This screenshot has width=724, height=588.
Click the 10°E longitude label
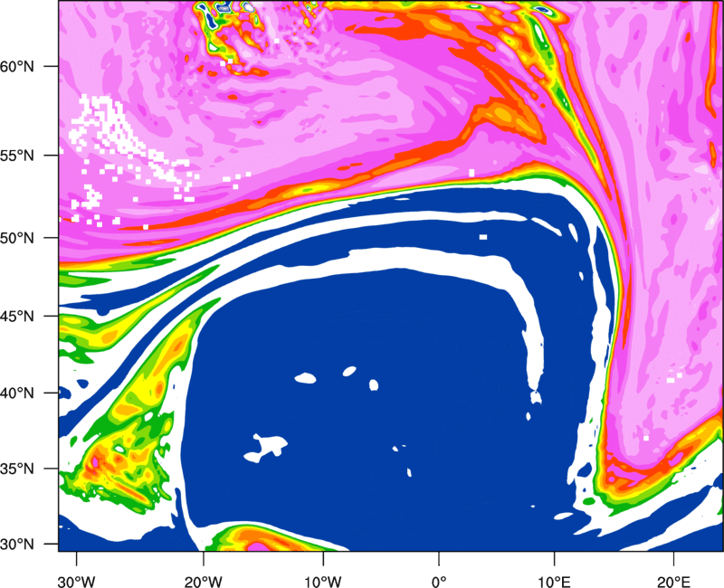(554, 582)
